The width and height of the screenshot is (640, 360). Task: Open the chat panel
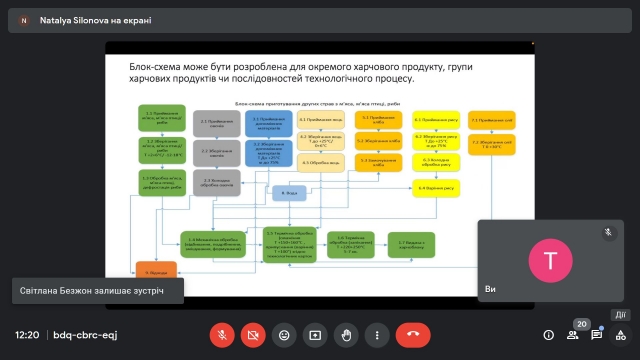tap(597, 335)
